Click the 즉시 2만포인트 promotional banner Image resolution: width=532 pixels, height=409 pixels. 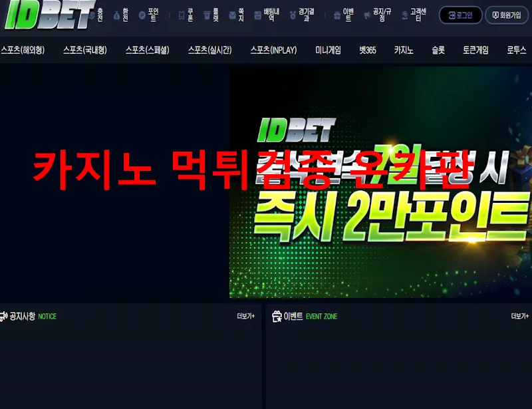tap(380, 182)
